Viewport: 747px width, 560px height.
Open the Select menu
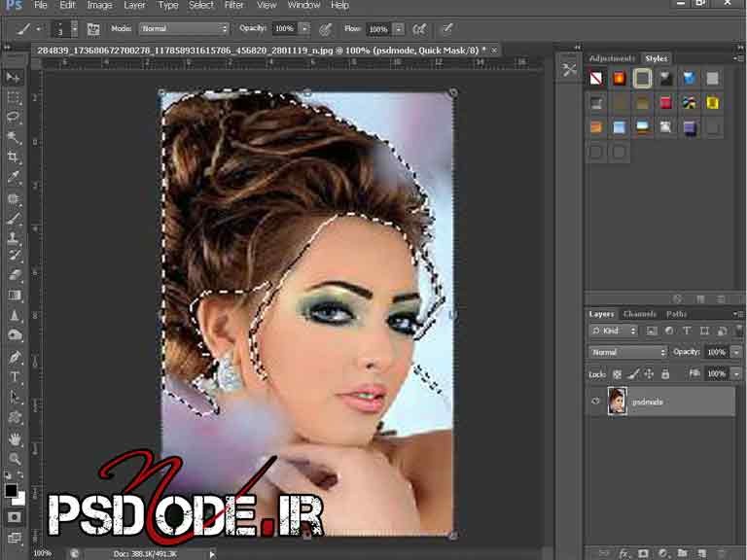click(x=200, y=5)
